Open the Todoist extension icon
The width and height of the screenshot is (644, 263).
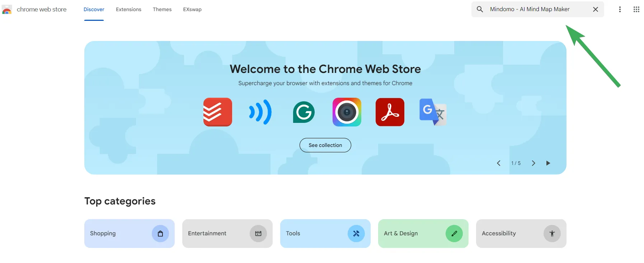pos(218,112)
